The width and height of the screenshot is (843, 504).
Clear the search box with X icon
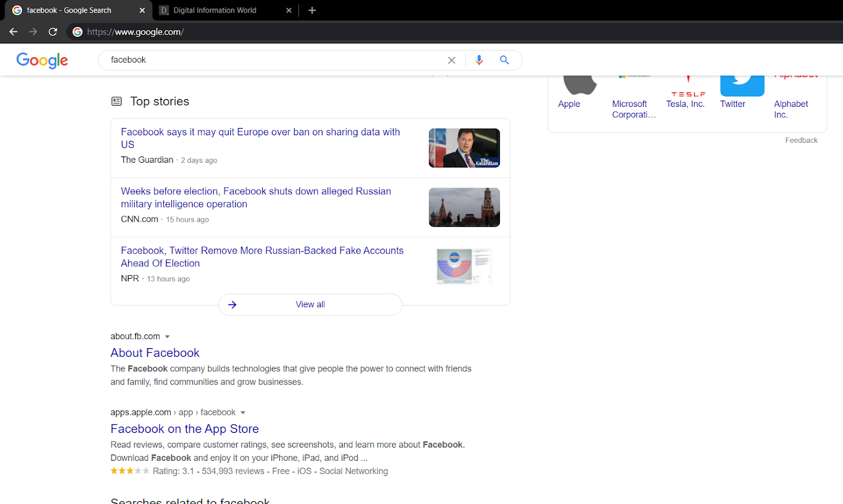click(x=452, y=61)
